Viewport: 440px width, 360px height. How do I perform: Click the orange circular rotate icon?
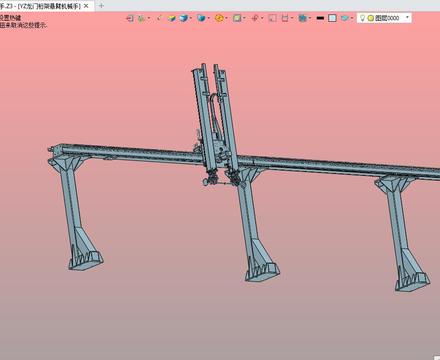(x=219, y=18)
